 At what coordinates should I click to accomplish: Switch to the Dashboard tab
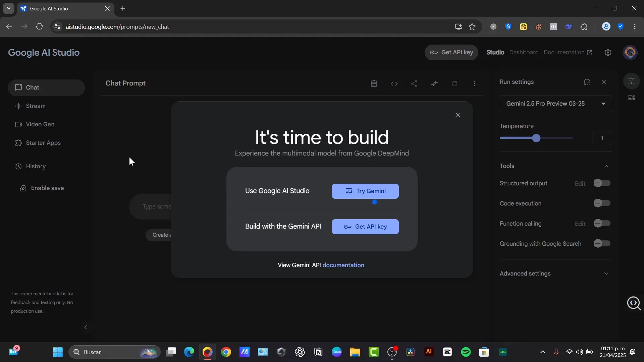(524, 52)
